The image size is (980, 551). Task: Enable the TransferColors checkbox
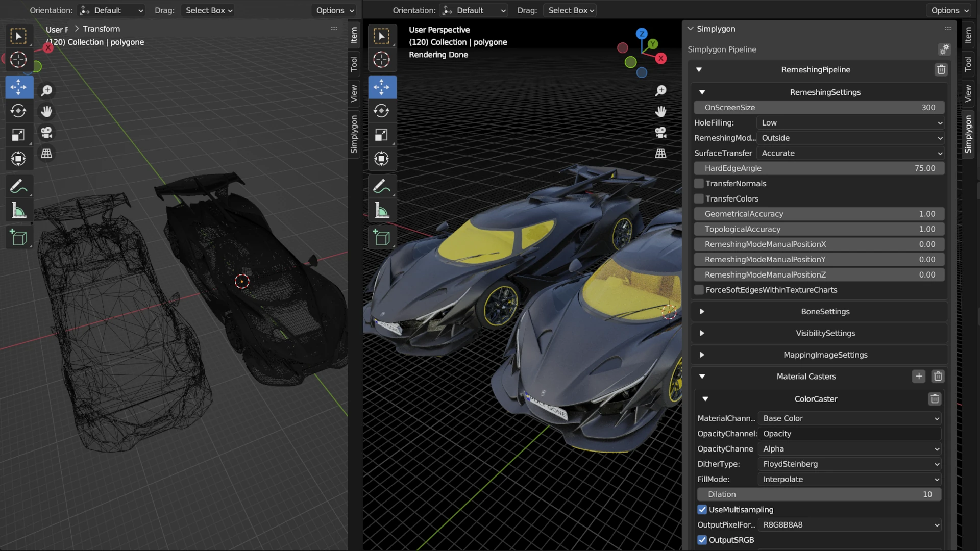[699, 199]
